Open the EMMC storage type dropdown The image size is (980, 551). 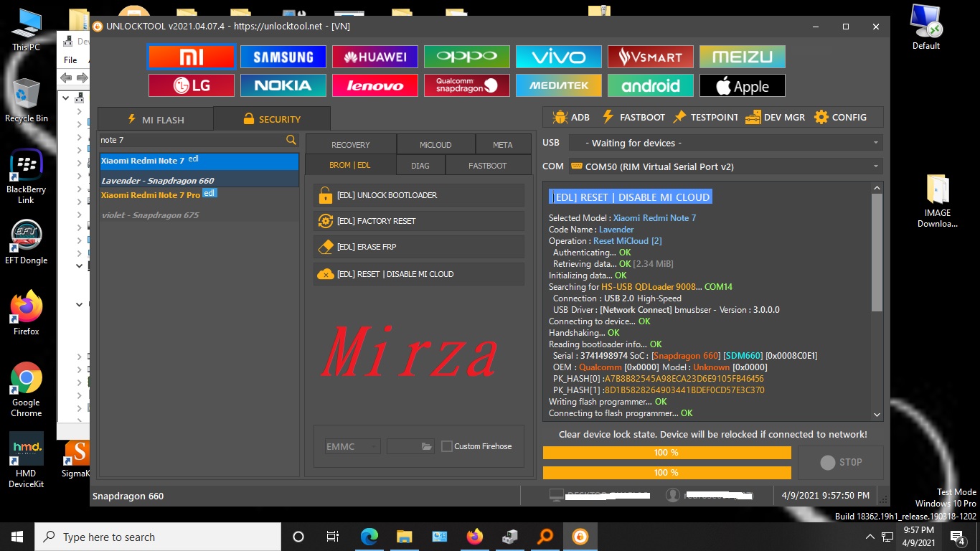coord(352,446)
